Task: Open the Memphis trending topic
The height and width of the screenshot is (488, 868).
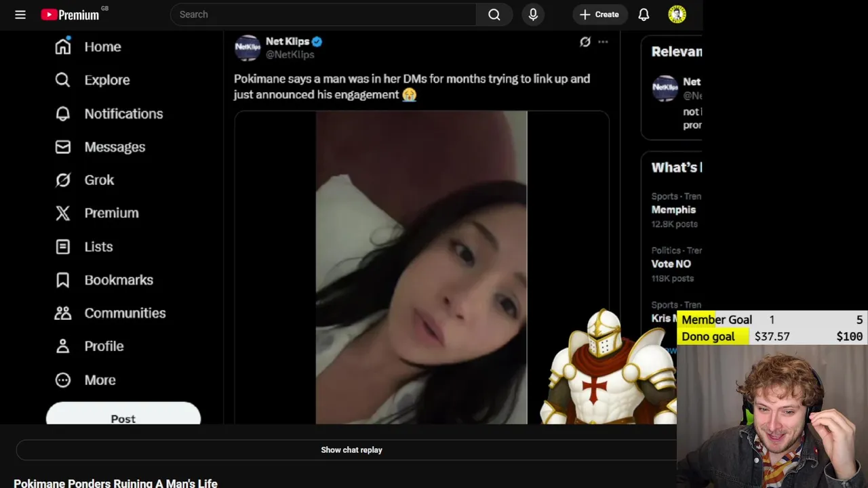Action: 673,209
